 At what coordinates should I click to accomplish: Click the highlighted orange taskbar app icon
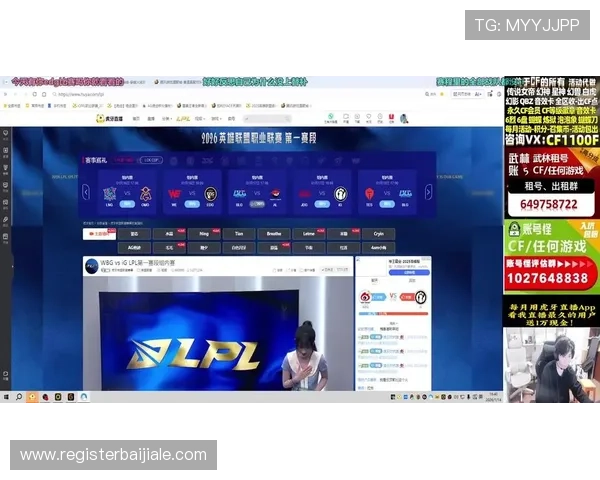pos(32,397)
